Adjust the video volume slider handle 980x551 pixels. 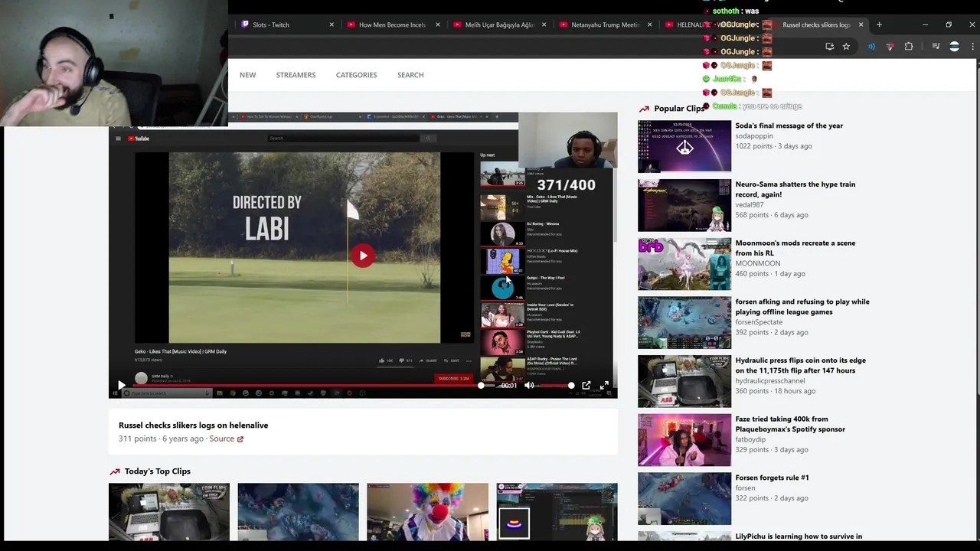571,386
